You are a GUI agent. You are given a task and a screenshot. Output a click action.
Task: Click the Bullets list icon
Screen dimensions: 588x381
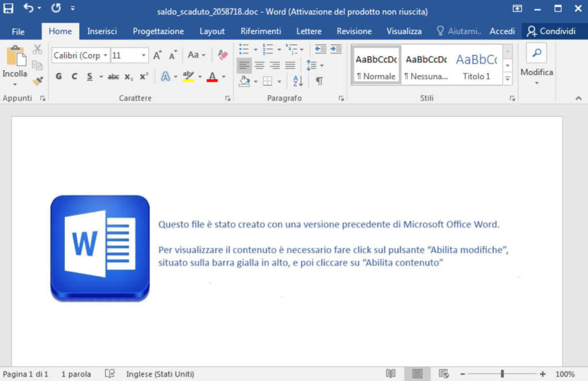point(244,49)
